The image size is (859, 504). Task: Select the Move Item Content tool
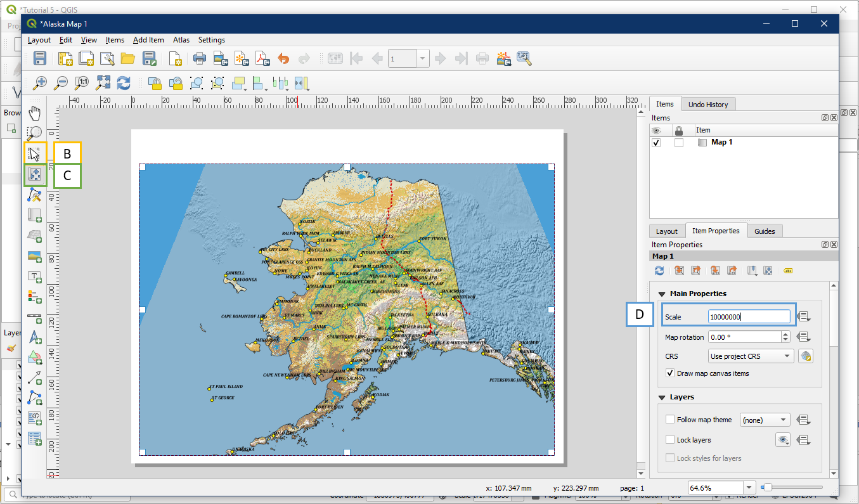tap(34, 174)
